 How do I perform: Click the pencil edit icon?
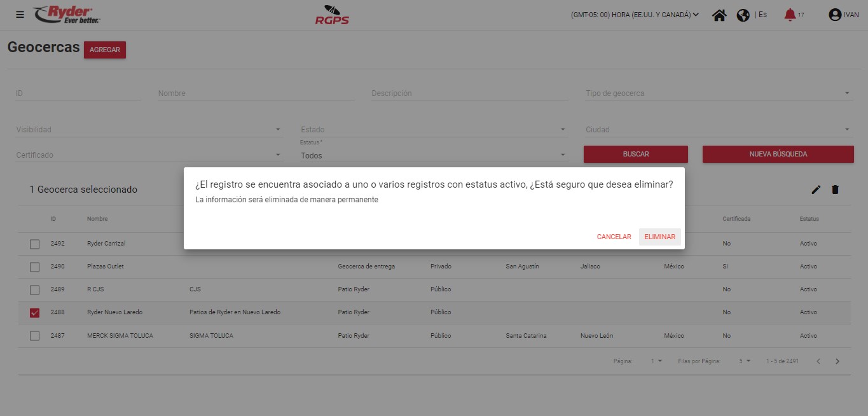816,190
